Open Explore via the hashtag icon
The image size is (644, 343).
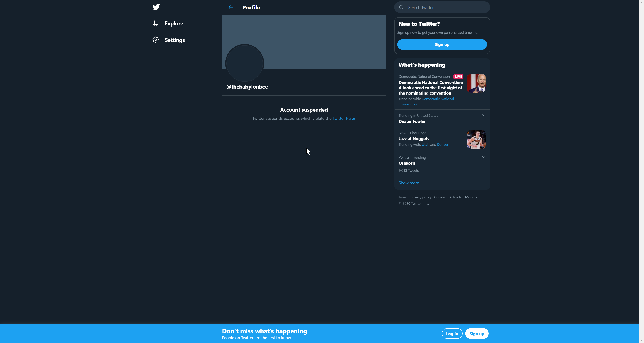tap(156, 23)
